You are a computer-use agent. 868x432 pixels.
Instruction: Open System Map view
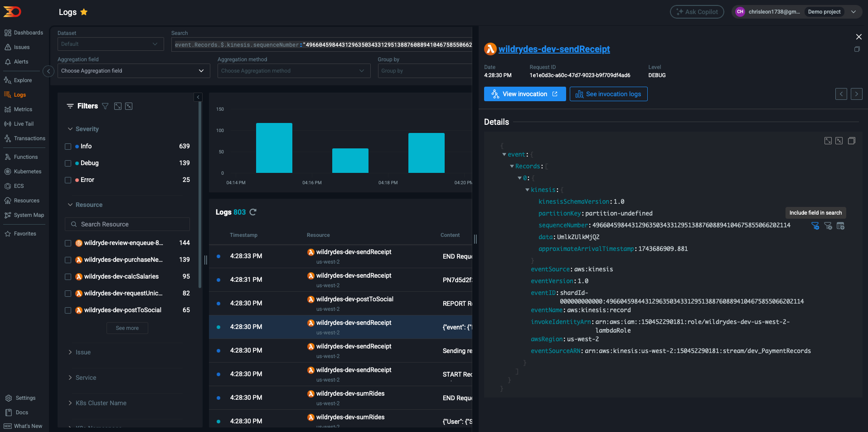(x=24, y=215)
